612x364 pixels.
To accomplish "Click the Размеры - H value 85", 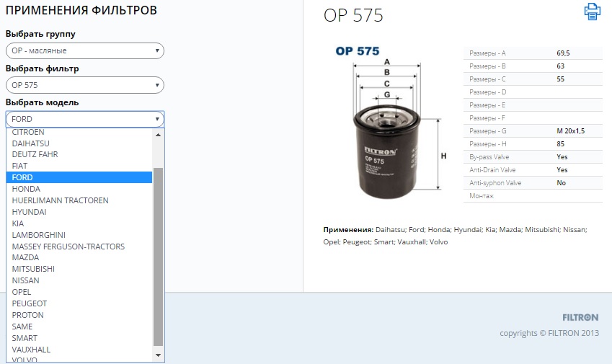I will tap(561, 144).
